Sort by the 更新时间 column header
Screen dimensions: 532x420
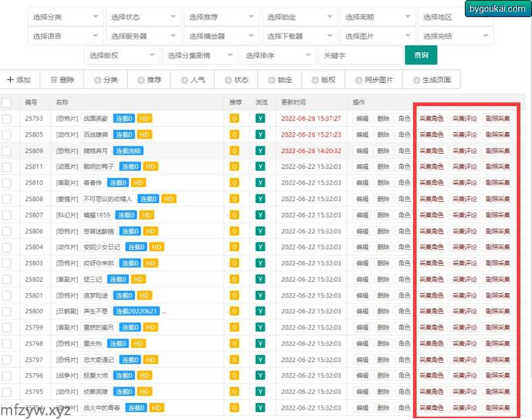pos(293,102)
